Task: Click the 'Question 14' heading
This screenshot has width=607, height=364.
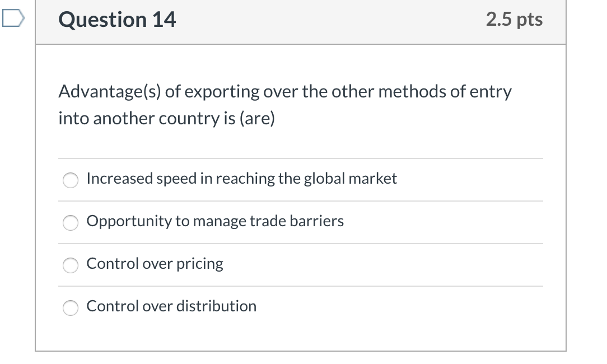Action: coord(116,19)
